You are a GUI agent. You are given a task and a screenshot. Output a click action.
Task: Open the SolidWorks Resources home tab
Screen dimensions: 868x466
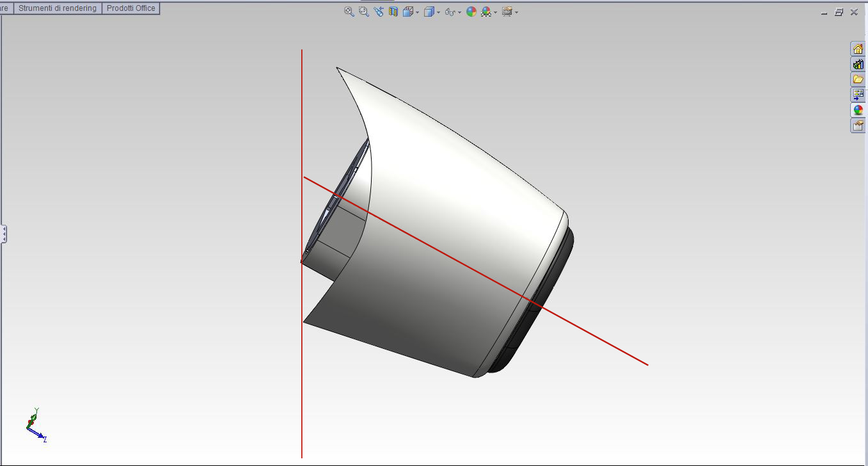(858, 49)
